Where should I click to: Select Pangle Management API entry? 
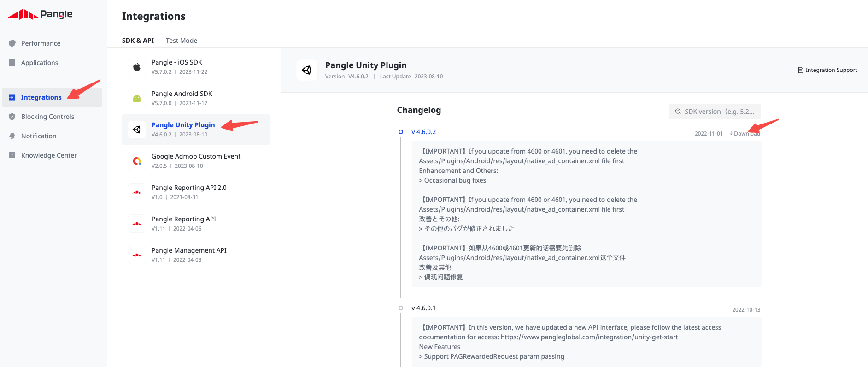coord(196,255)
